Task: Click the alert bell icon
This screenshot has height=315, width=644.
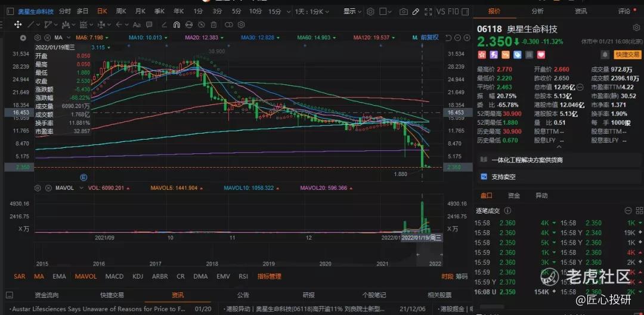Action: [x=605, y=55]
